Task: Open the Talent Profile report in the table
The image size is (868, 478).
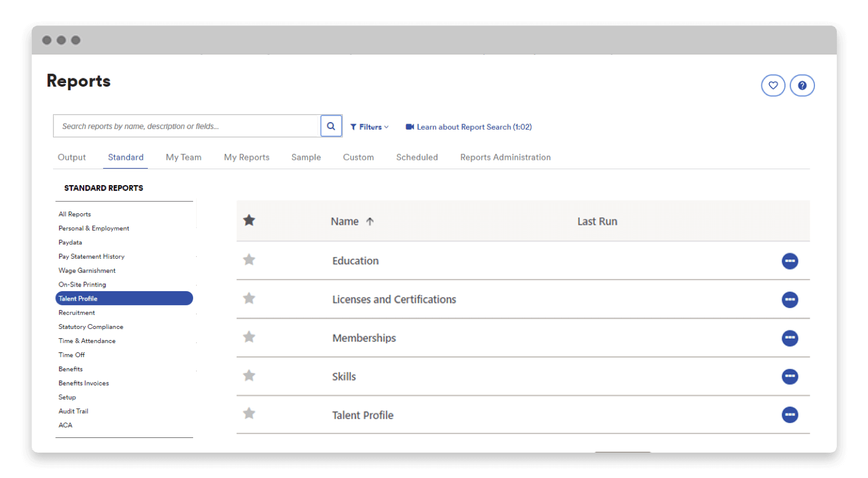Action: click(x=363, y=416)
